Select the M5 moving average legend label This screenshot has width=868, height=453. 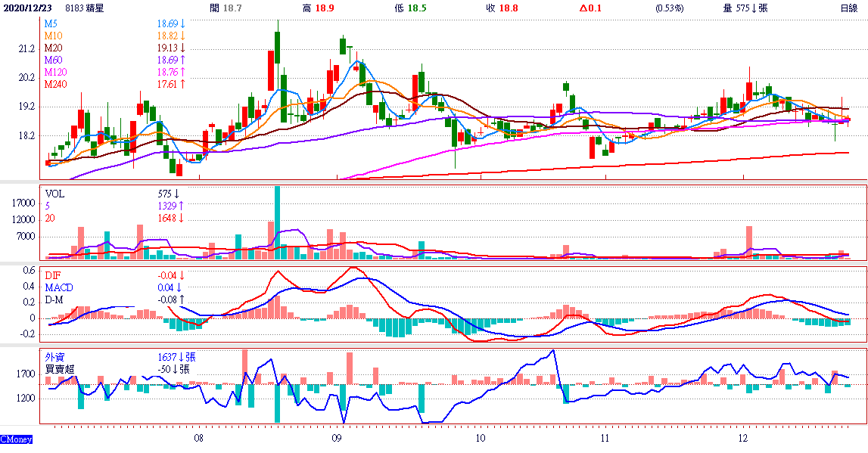(x=50, y=24)
